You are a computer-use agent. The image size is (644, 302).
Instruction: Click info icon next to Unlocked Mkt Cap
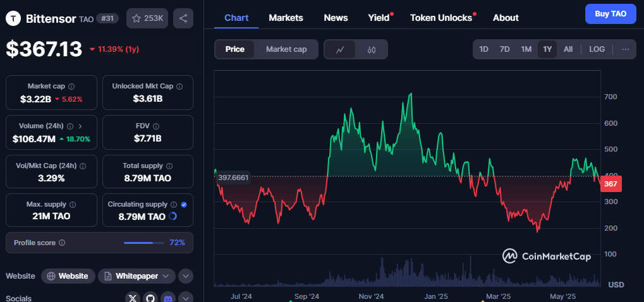point(179,87)
